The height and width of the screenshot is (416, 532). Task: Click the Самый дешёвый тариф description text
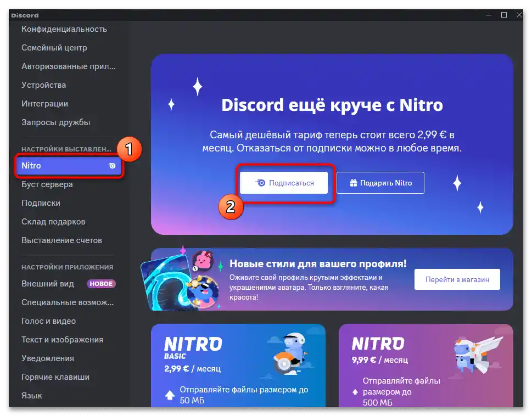332,142
